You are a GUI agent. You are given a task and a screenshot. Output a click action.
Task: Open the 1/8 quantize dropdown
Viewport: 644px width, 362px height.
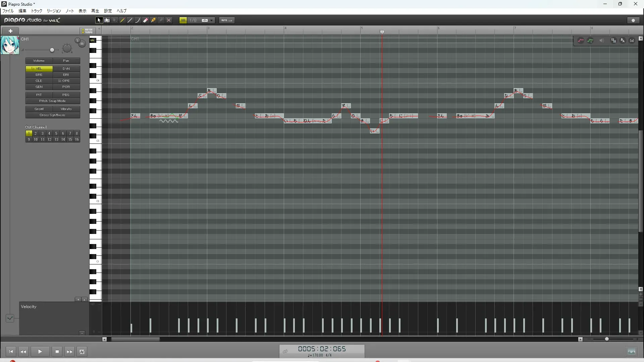click(x=212, y=20)
